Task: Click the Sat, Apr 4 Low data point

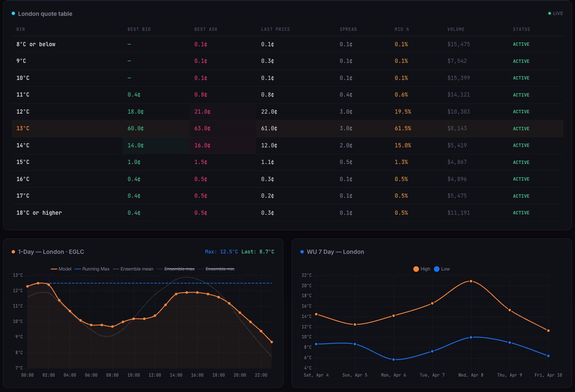Action: pyautogui.click(x=316, y=344)
